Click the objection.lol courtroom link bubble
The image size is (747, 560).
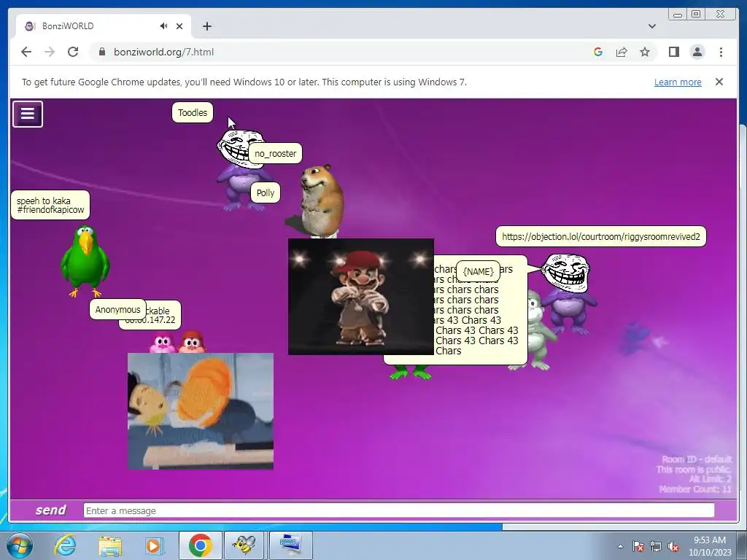point(601,237)
